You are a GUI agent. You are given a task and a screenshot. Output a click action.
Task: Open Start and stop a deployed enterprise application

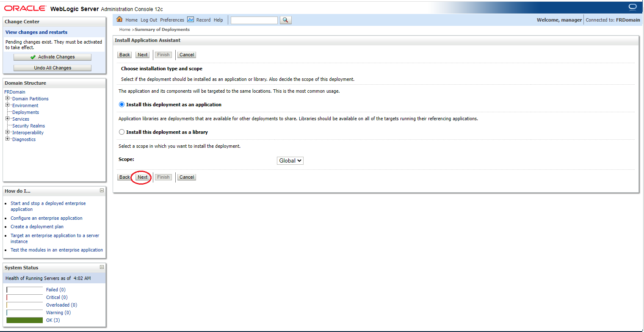click(48, 206)
